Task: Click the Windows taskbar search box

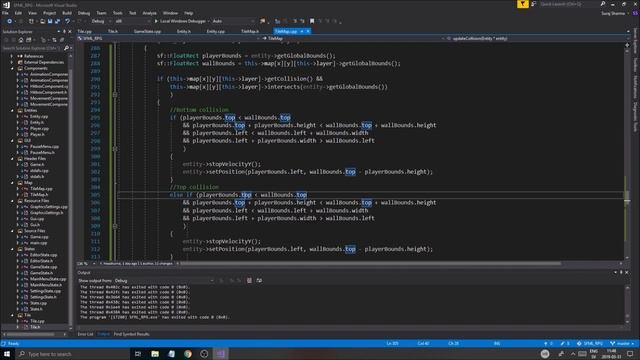Action: (x=73, y=354)
